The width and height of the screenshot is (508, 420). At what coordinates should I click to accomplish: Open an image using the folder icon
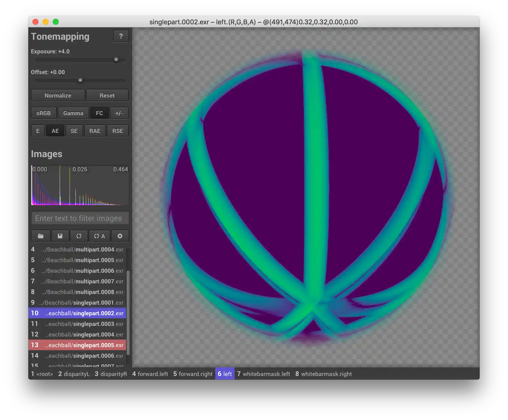click(41, 236)
